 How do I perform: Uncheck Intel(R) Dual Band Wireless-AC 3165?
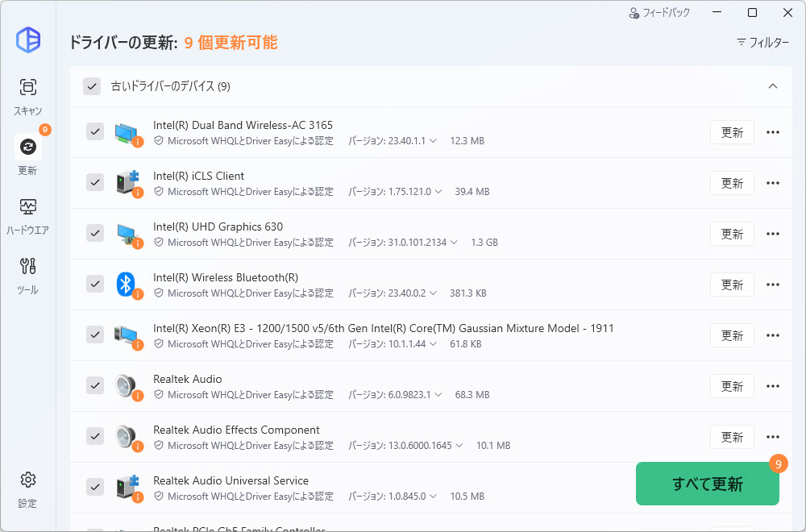(95, 131)
